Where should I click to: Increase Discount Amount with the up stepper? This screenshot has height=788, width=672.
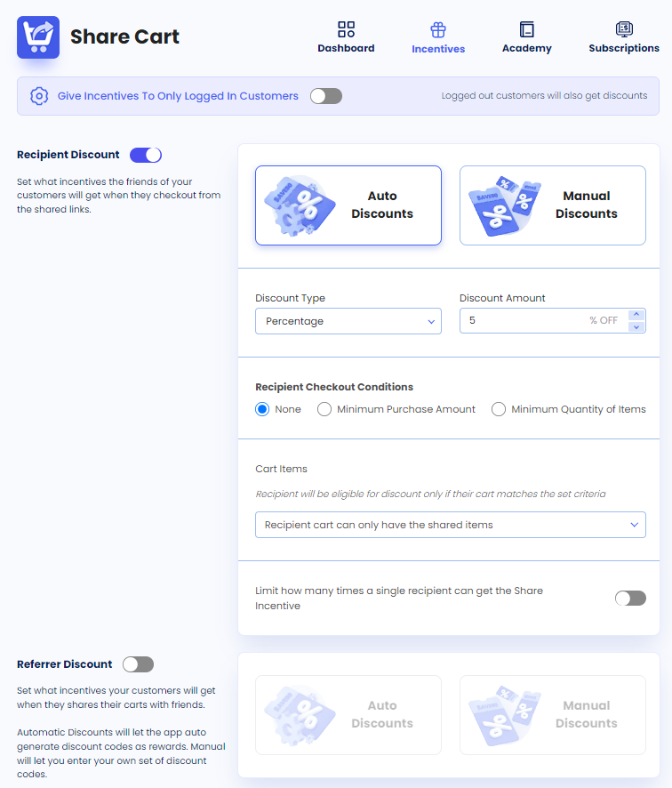point(636,314)
